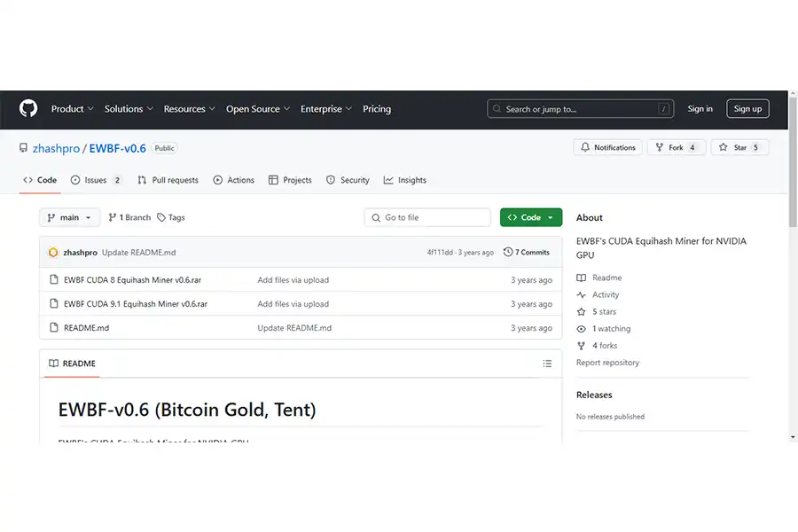Click the Report repository link
The width and height of the screenshot is (798, 532).
pyautogui.click(x=607, y=363)
